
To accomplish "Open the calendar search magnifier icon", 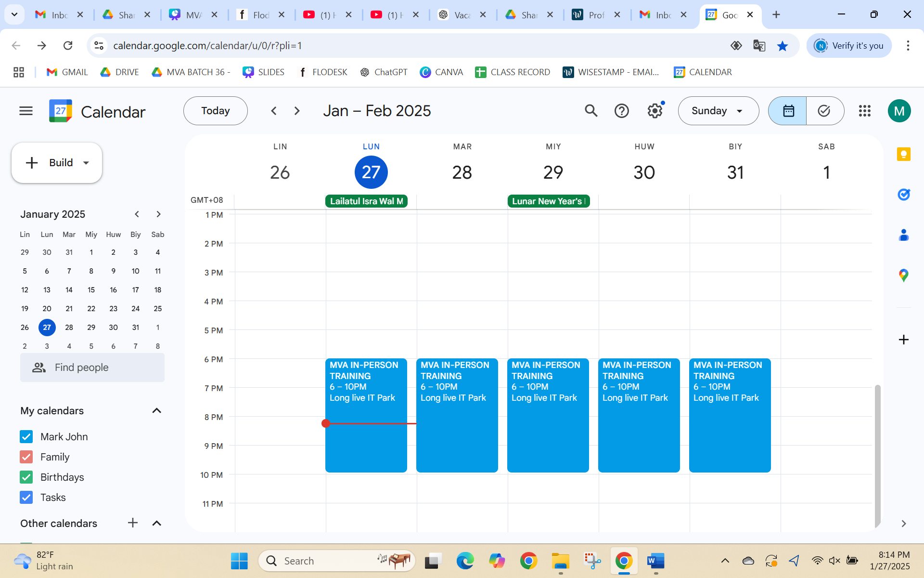I will tap(591, 111).
